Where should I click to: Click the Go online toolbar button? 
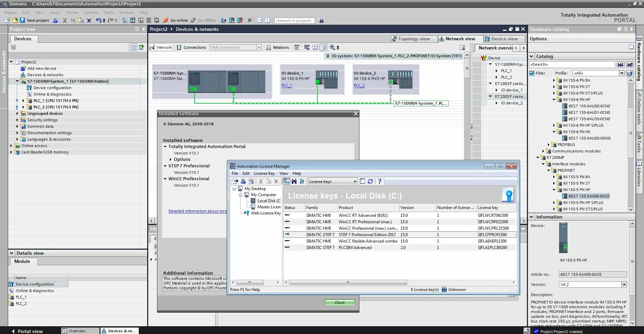[176, 20]
